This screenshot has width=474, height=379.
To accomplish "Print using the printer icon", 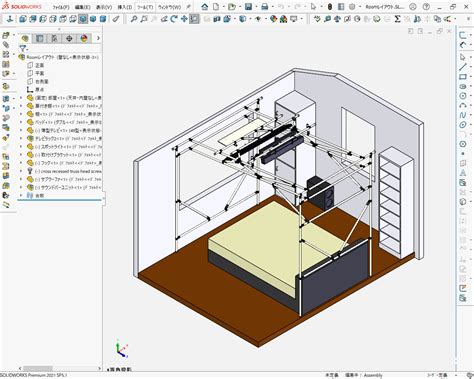I will 265,7.
